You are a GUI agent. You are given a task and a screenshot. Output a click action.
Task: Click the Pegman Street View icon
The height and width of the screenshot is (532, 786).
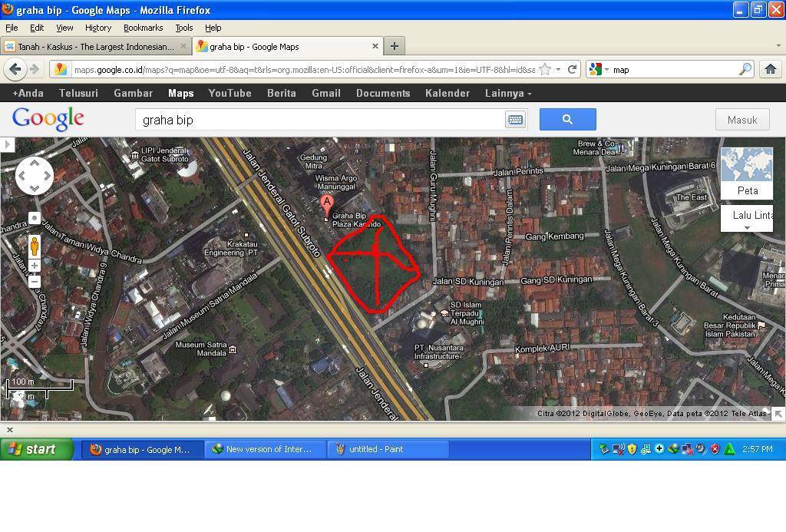click(34, 246)
